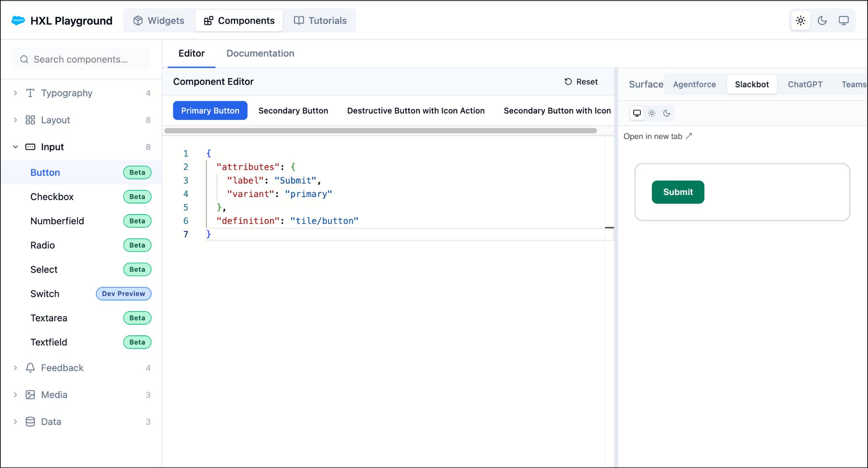The image size is (868, 468).
Task: Click the Feedback bell icon
Action: (30, 368)
